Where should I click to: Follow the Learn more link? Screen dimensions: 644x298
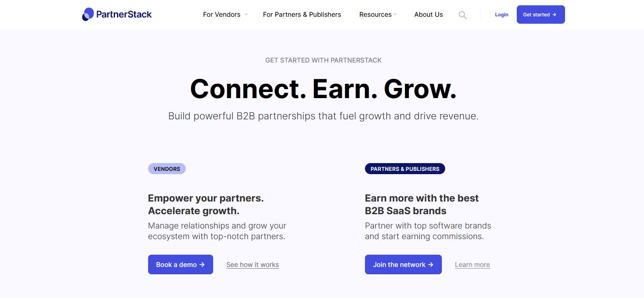tap(472, 265)
